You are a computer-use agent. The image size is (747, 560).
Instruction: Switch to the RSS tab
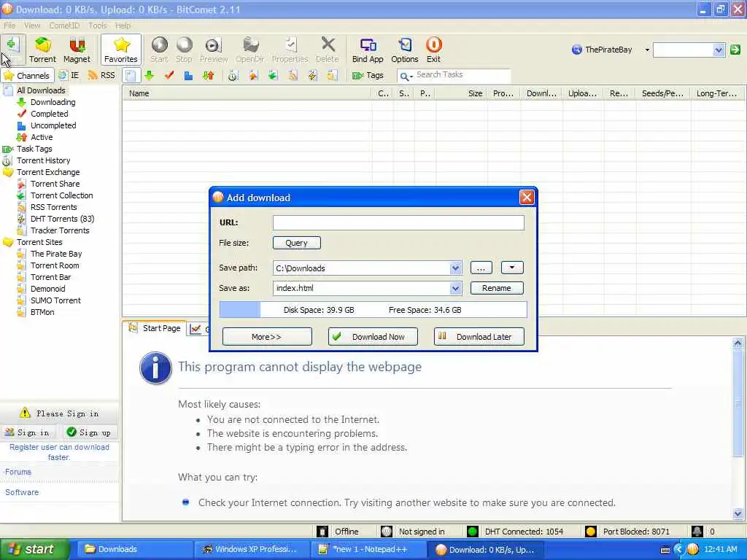[101, 75]
